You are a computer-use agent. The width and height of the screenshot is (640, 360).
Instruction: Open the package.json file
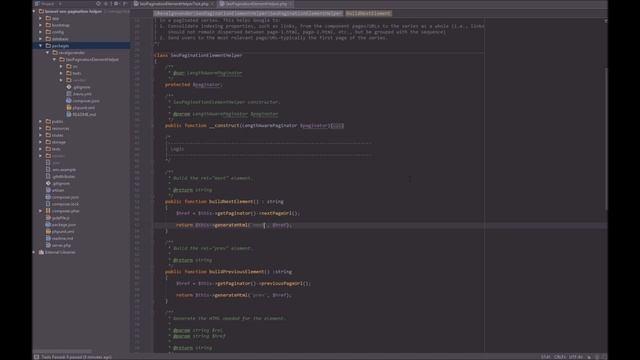pos(64,225)
